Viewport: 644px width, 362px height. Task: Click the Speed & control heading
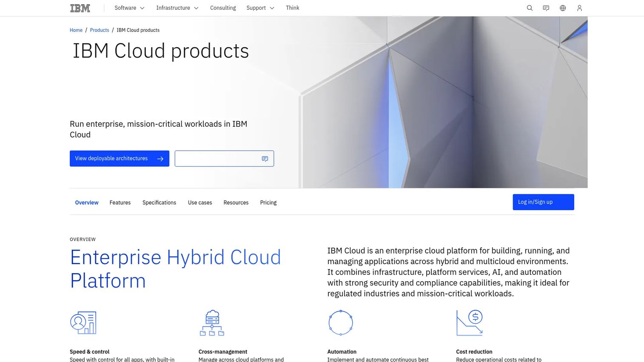[x=89, y=352]
